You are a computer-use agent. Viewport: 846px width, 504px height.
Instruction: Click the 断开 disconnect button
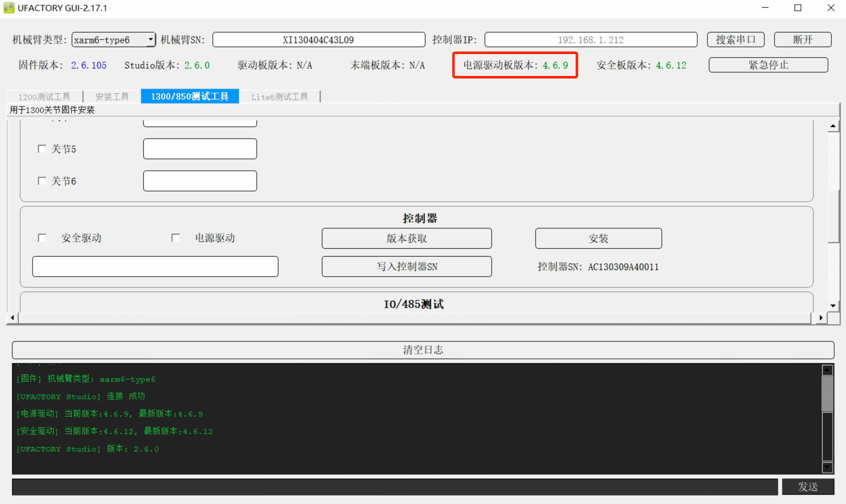[802, 40]
